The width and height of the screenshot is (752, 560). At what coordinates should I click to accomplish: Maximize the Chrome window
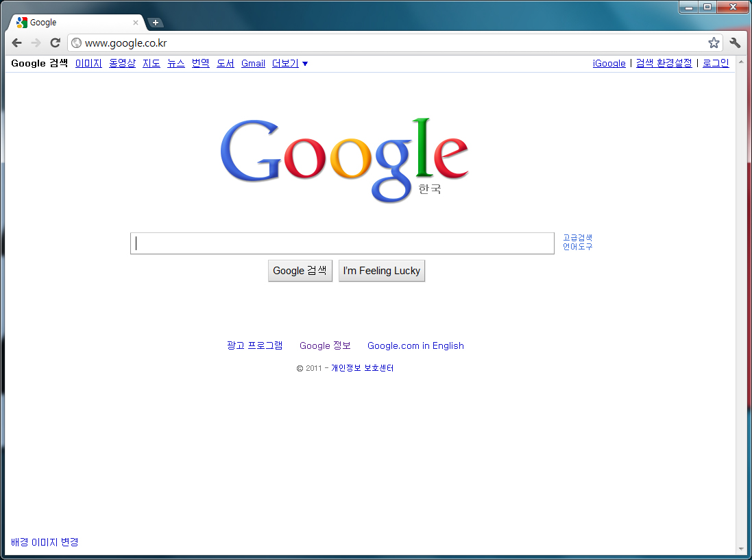coord(707,7)
